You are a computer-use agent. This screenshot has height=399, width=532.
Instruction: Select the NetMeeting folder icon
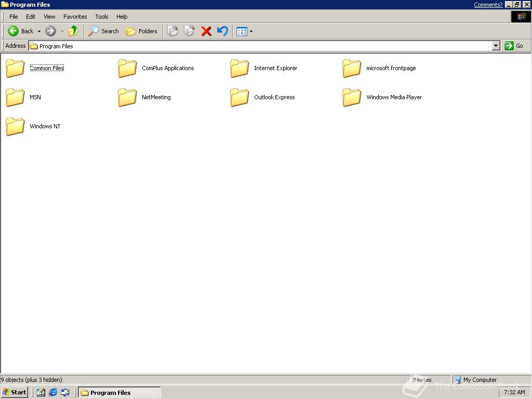tap(127, 97)
